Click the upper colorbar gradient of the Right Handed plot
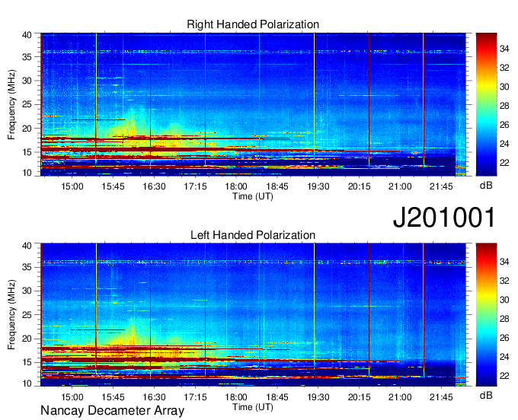Image resolution: width=518 pixels, height=420 pixels. click(486, 104)
